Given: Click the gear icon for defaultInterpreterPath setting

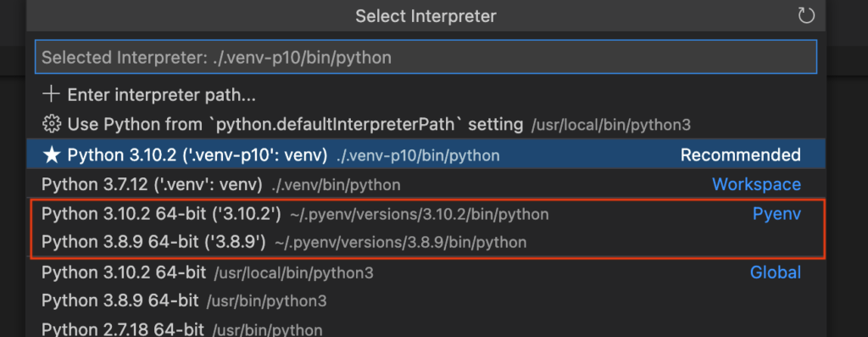Looking at the screenshot, I should pos(51,124).
